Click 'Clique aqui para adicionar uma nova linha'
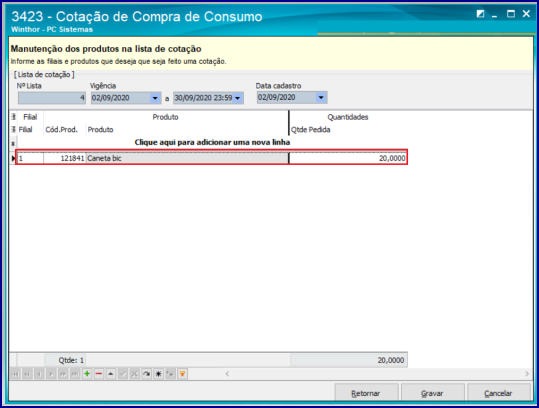539x408 pixels. pyautogui.click(x=212, y=142)
